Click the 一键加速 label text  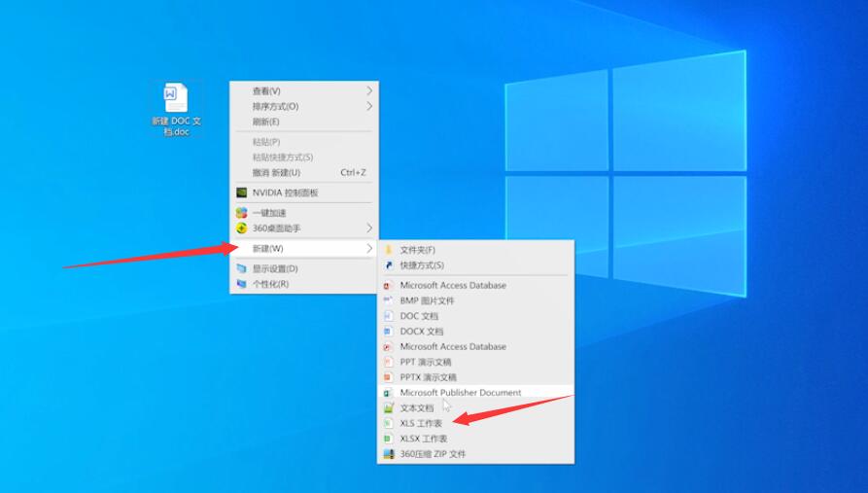click(x=269, y=213)
